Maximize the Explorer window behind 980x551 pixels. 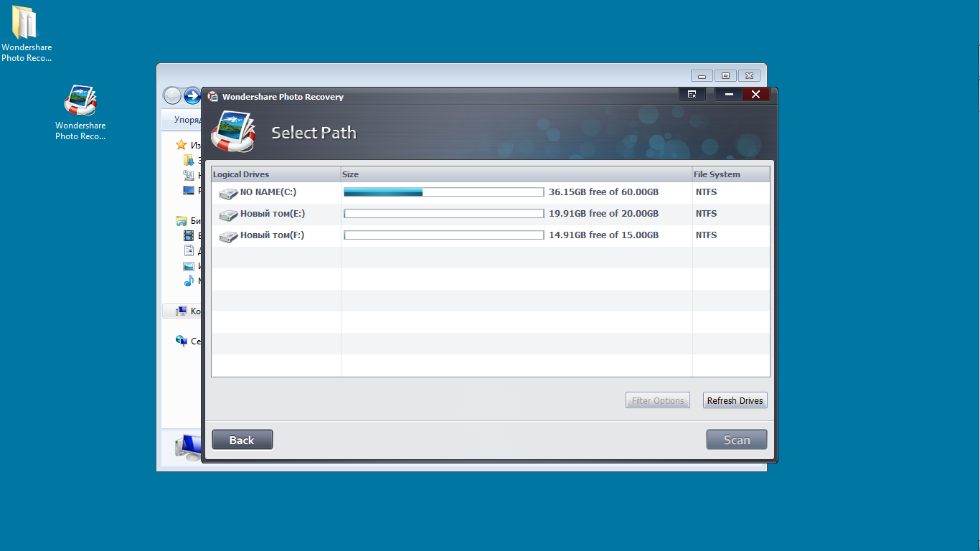[725, 75]
